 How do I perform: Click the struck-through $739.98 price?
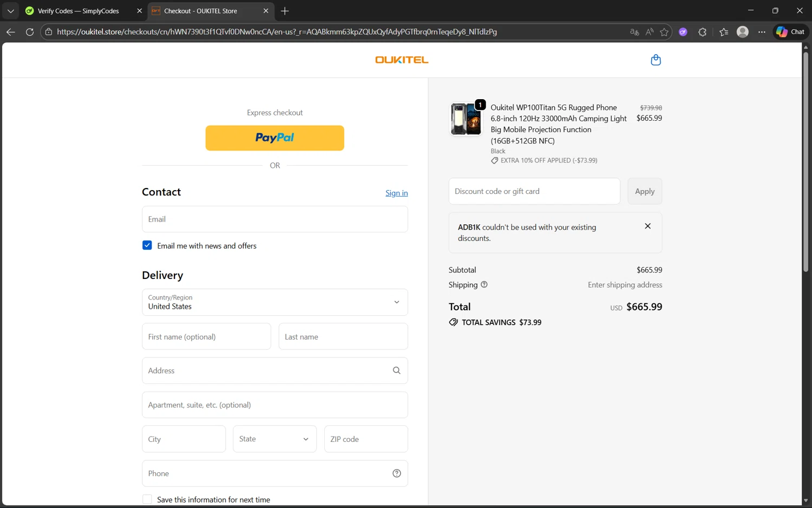pos(651,108)
